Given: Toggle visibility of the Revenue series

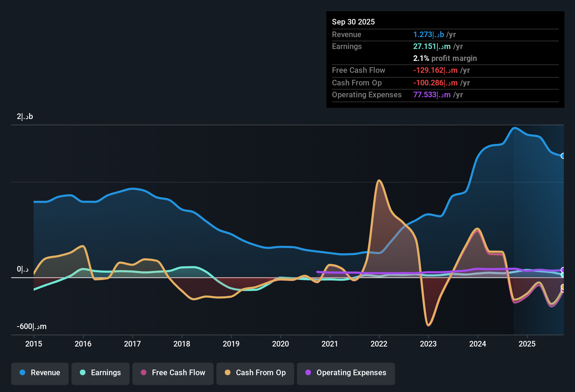Looking at the screenshot, I should pyautogui.click(x=40, y=373).
